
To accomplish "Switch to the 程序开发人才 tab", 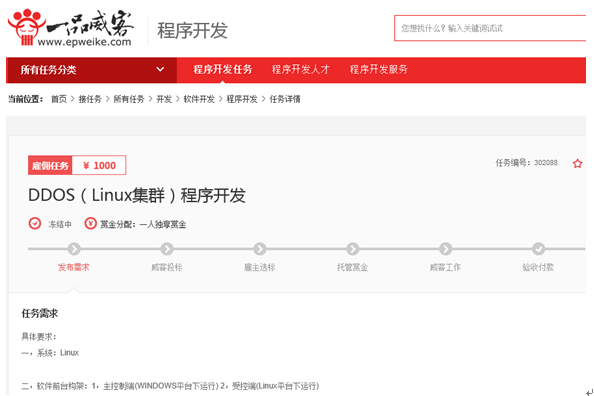I will pyautogui.click(x=300, y=69).
